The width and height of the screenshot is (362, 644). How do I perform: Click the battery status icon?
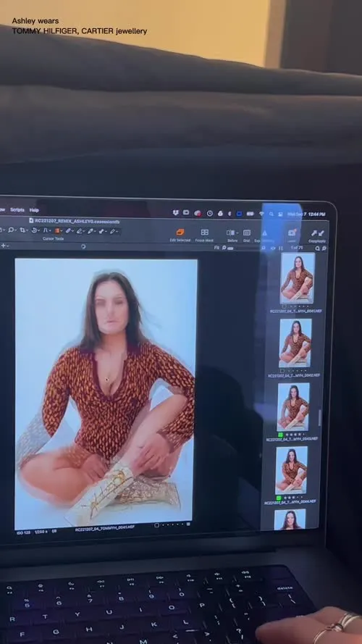pos(250,214)
